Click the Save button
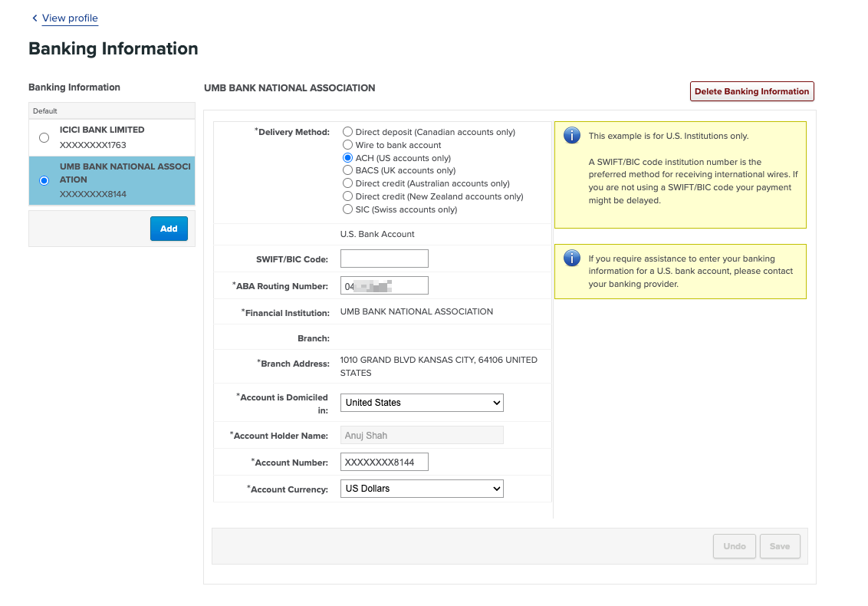The width and height of the screenshot is (868, 606). 780,546
